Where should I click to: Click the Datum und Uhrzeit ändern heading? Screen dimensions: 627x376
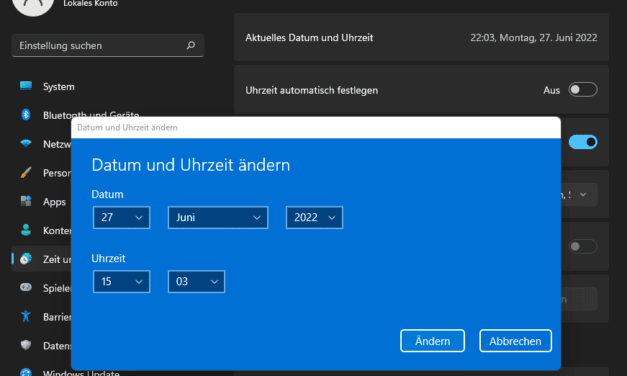191,165
